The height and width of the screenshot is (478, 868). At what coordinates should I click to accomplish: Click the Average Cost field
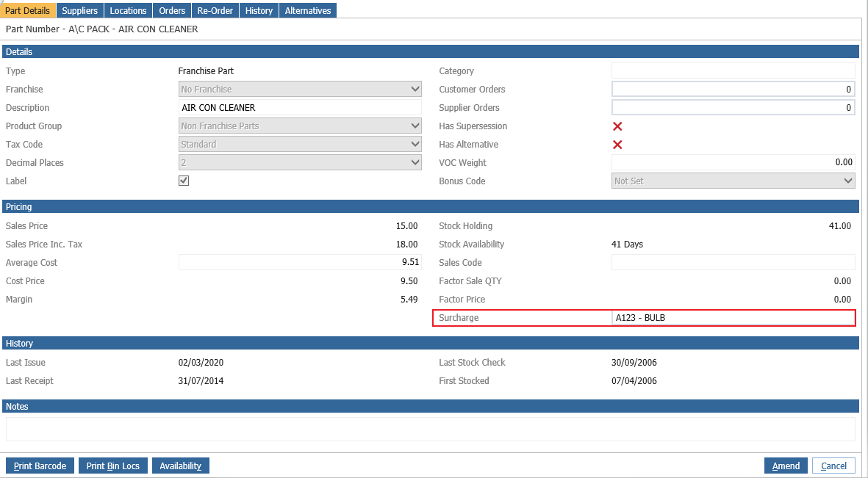pos(300,262)
